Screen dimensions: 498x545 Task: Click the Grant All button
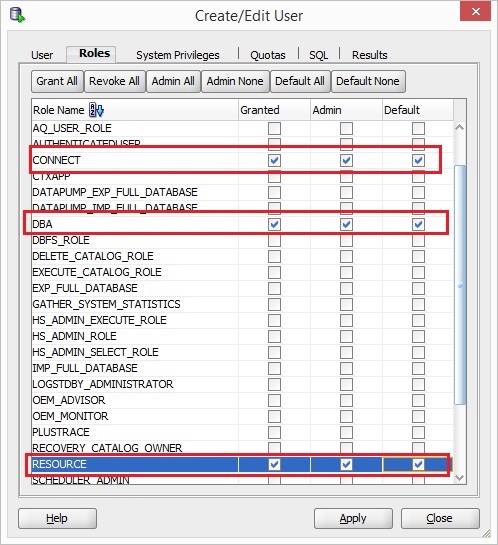point(57,81)
